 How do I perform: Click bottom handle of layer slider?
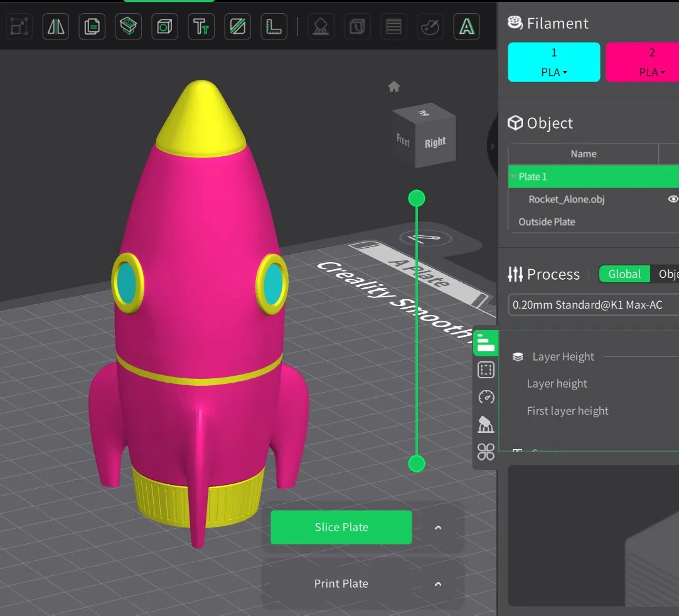417,464
